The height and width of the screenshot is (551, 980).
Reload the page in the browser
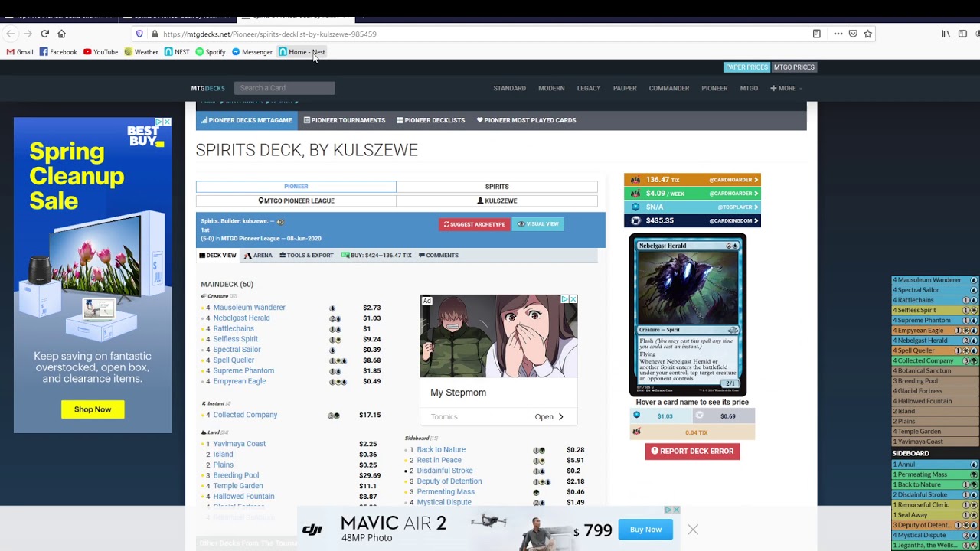(x=45, y=34)
